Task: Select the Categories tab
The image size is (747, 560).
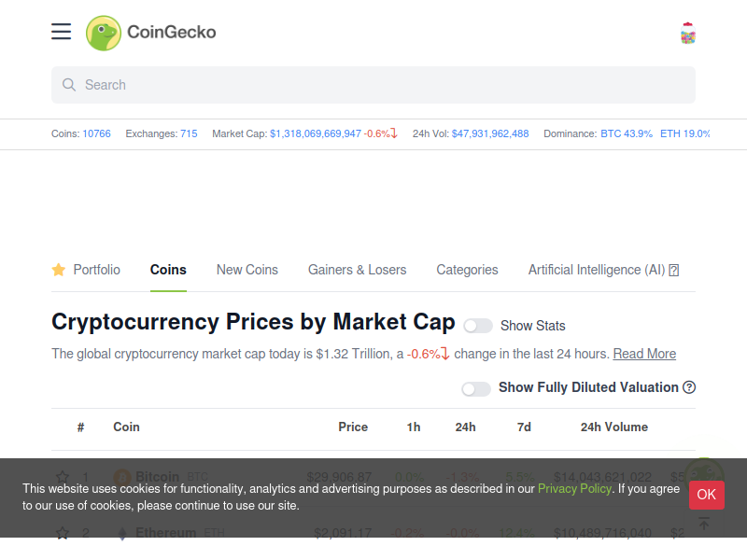Action: tap(468, 270)
